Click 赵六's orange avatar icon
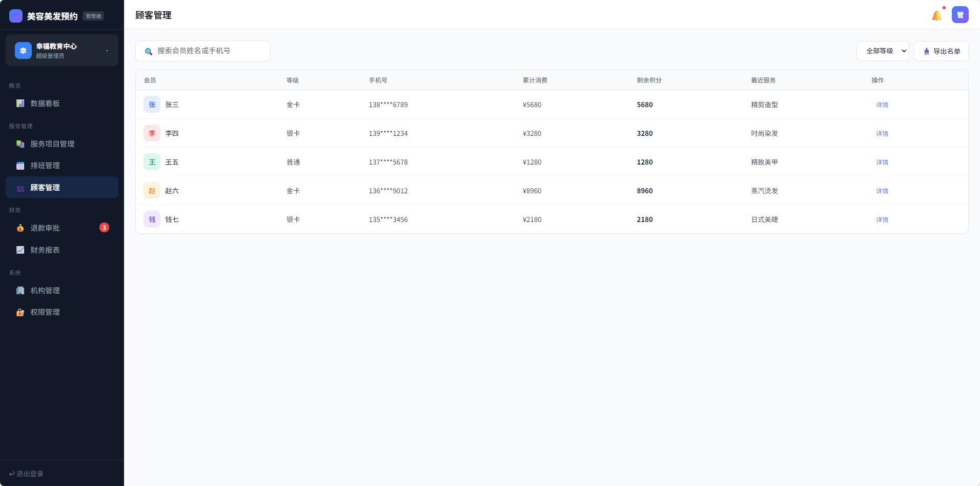980x486 pixels. [x=152, y=191]
